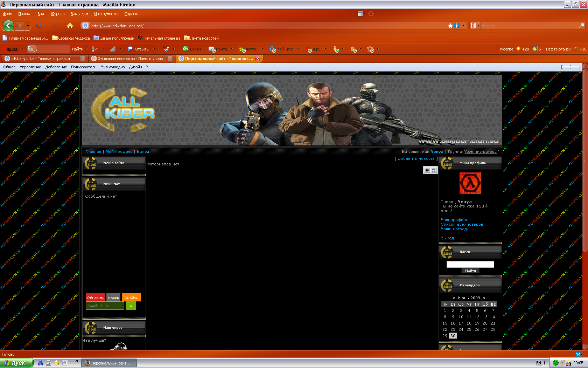588x368 pixels.
Task: Click the Обновить chat button
Action: pyautogui.click(x=95, y=297)
